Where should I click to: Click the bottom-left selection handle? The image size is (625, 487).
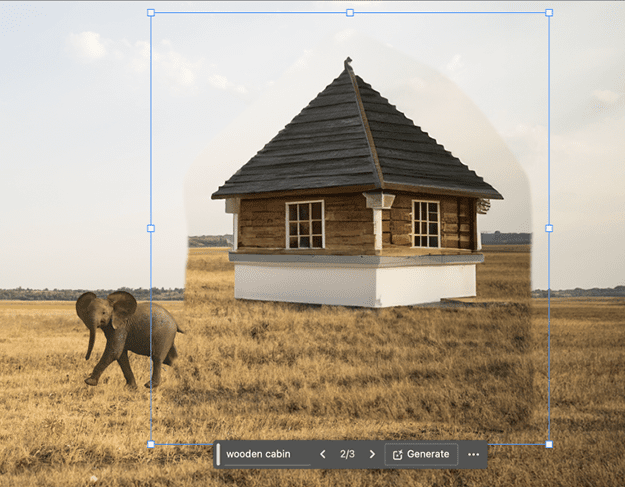(151, 444)
